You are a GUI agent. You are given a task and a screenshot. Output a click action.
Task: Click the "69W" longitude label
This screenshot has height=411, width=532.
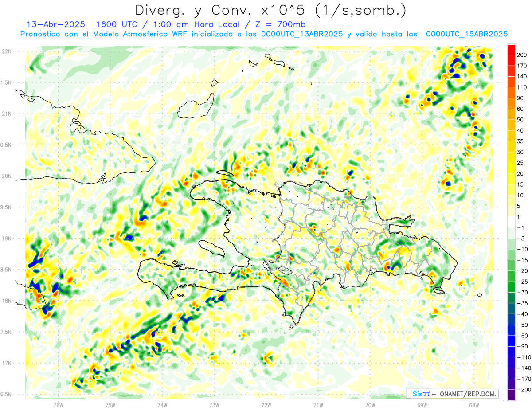point(422,405)
